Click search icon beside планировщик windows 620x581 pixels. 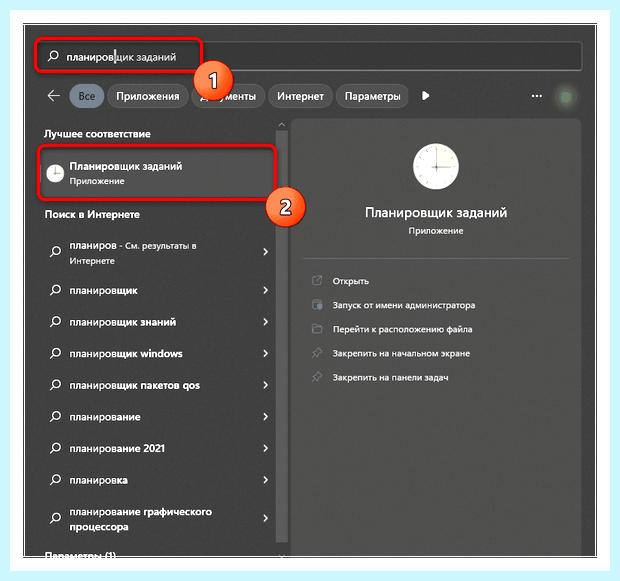55,353
